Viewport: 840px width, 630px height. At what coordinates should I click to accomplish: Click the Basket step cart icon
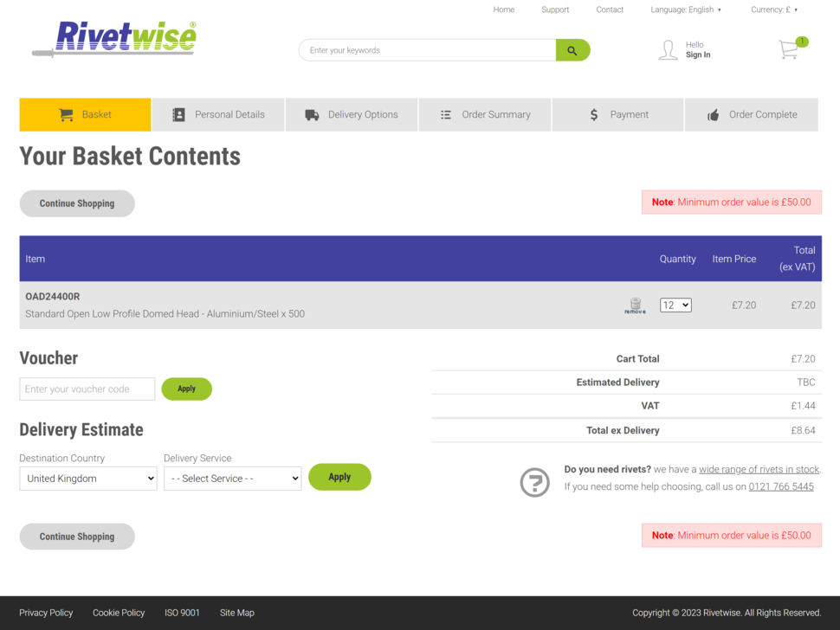[66, 114]
